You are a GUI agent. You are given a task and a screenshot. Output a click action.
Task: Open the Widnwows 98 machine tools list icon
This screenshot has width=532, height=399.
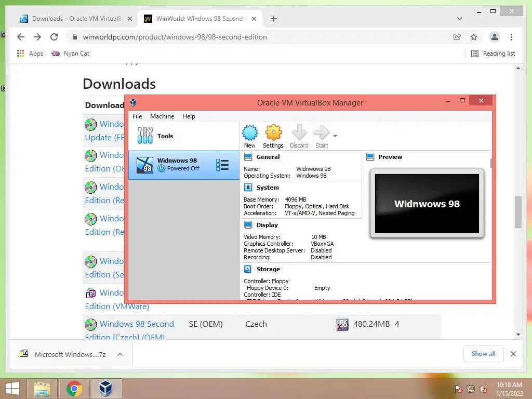pos(222,165)
